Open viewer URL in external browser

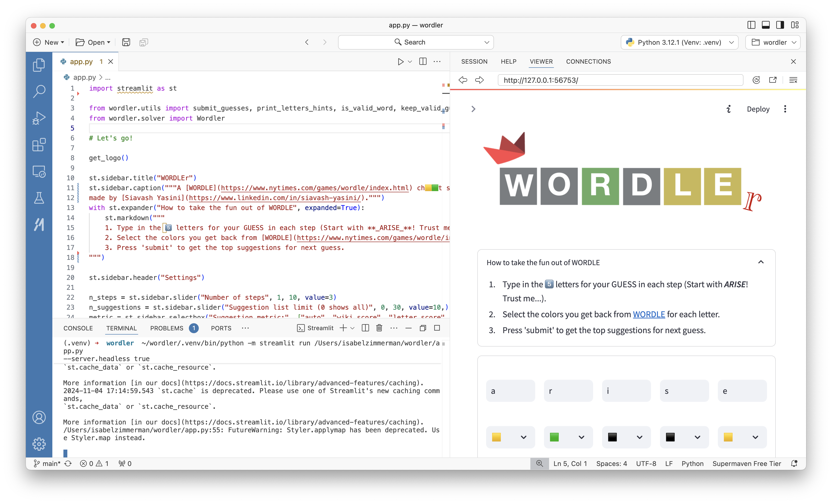tap(773, 80)
